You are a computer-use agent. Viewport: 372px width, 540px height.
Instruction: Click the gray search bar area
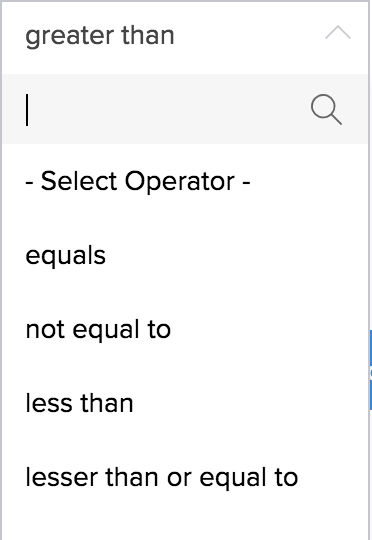tap(185, 109)
